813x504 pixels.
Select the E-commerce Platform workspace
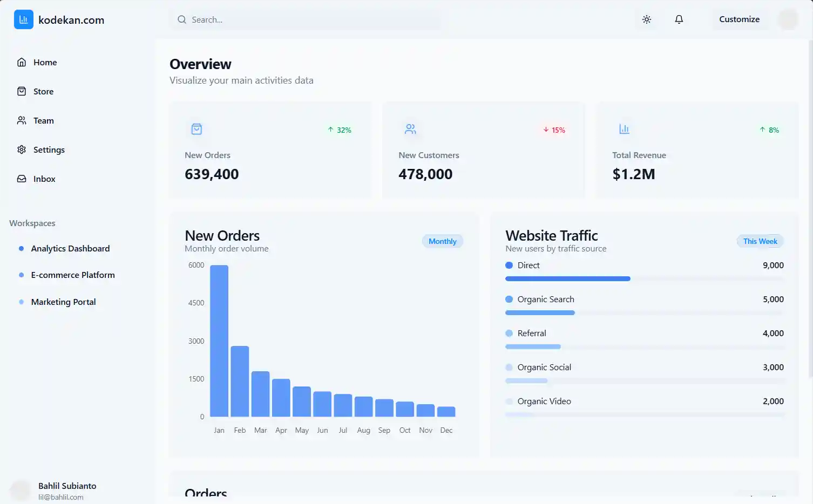73,275
